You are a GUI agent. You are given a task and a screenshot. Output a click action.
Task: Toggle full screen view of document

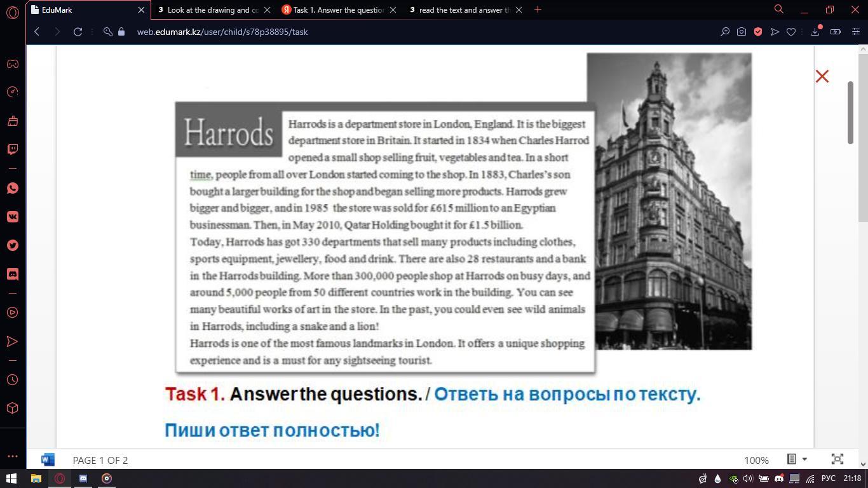pos(837,459)
